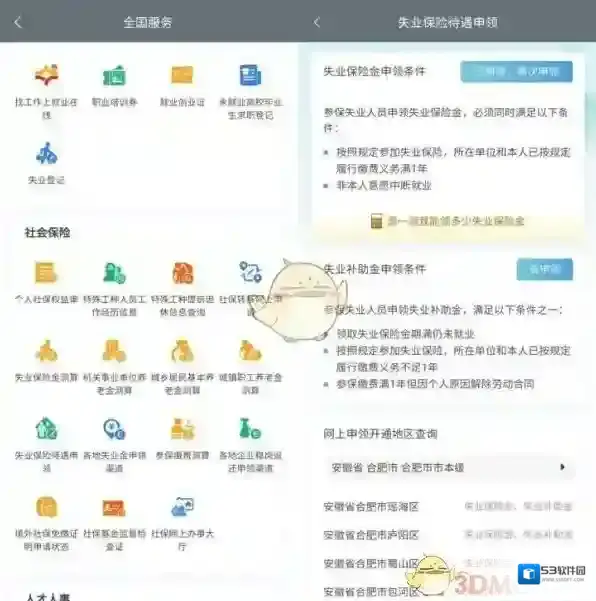Click the blue button beside 失业保险金申领条件

[516, 71]
